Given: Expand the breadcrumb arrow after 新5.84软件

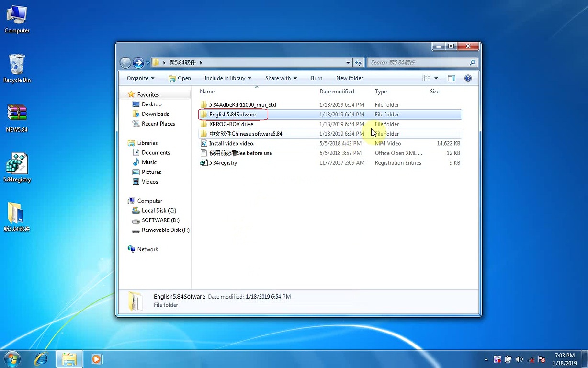Looking at the screenshot, I should [x=201, y=62].
